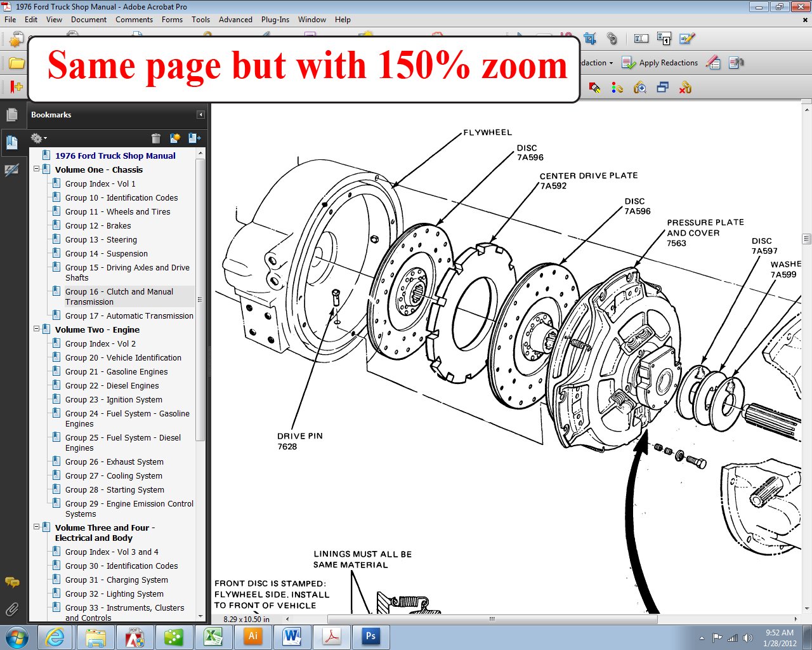
Task: Click the New Bookmark icon in Bookmarks panel
Action: pos(175,138)
